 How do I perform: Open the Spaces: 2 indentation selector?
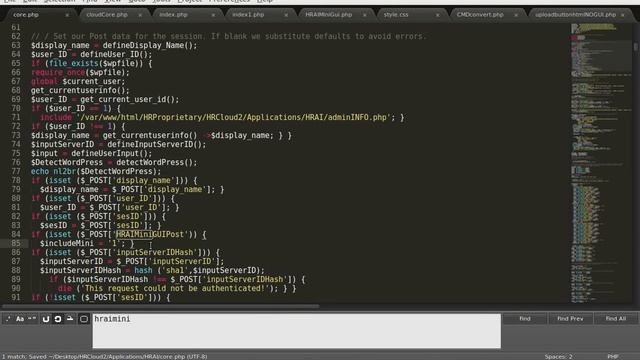558,357
